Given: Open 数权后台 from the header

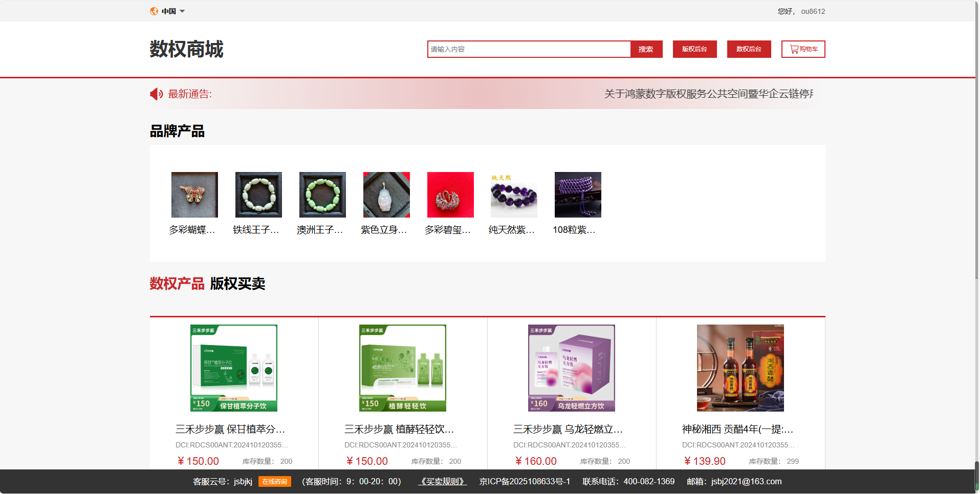Looking at the screenshot, I should (x=749, y=49).
